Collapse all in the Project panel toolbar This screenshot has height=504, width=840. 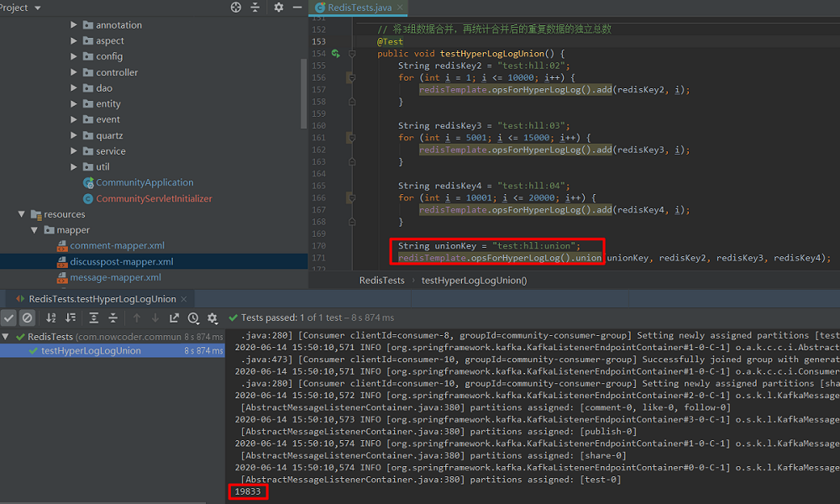255,8
